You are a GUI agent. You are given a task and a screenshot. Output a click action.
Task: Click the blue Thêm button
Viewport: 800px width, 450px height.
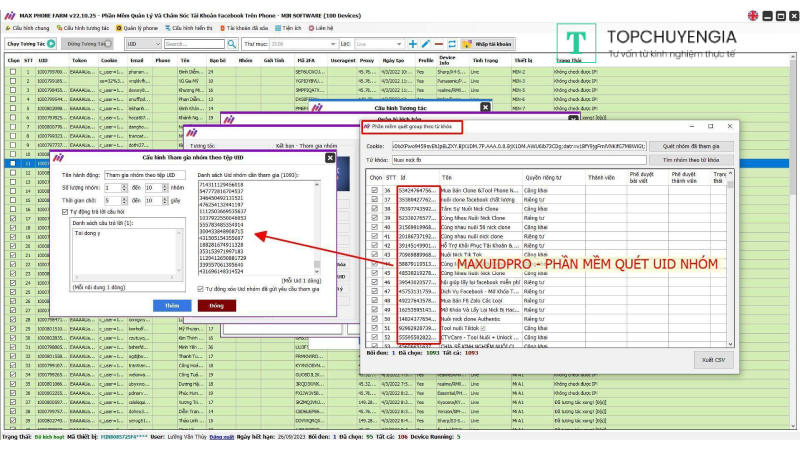point(171,305)
